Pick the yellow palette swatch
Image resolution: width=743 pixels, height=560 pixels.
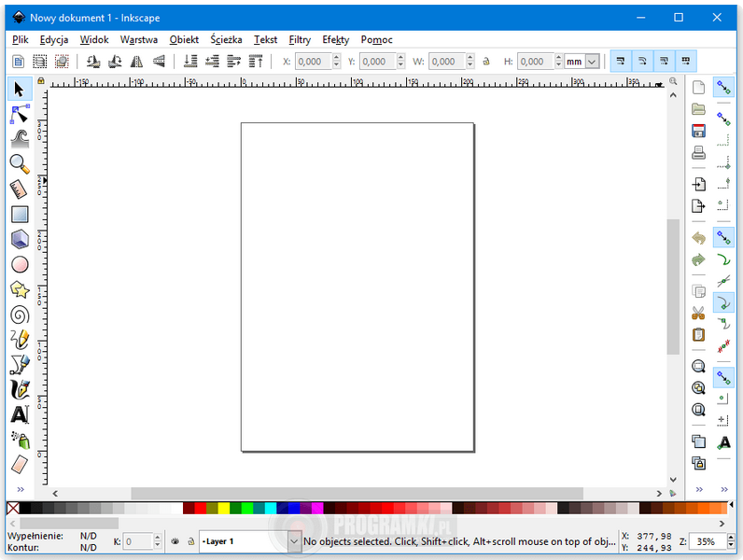pyautogui.click(x=224, y=509)
